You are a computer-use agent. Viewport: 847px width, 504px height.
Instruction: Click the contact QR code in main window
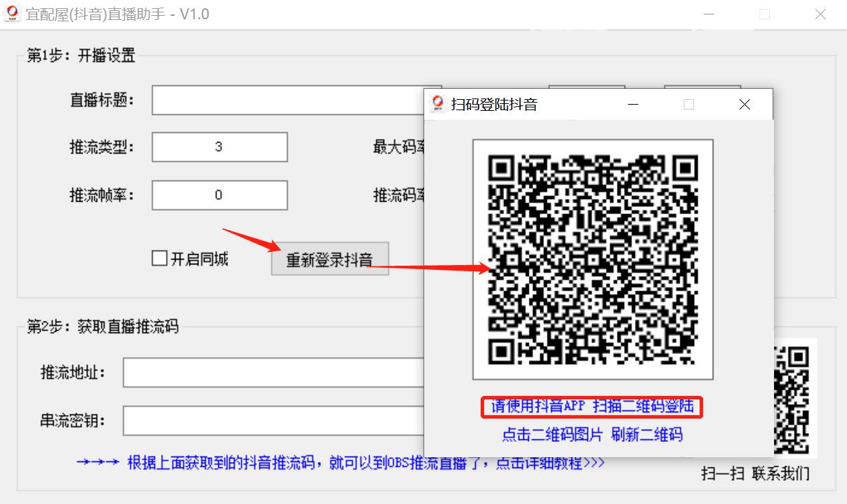pos(795,398)
